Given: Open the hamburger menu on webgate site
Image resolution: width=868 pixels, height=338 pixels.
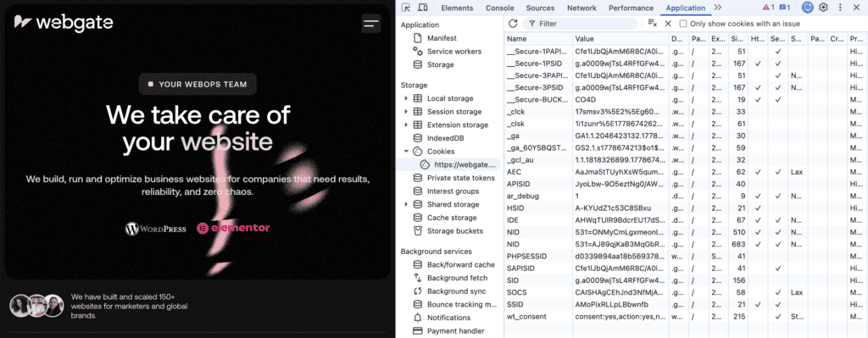Looking at the screenshot, I should coord(371,23).
